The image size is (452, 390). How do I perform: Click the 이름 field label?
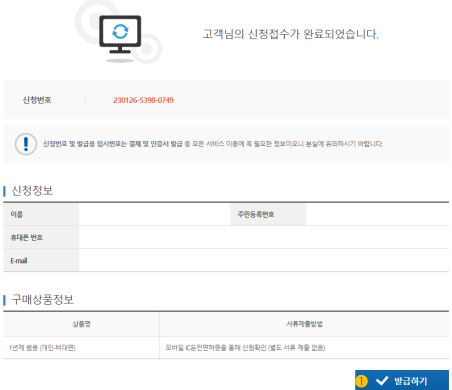(16, 214)
